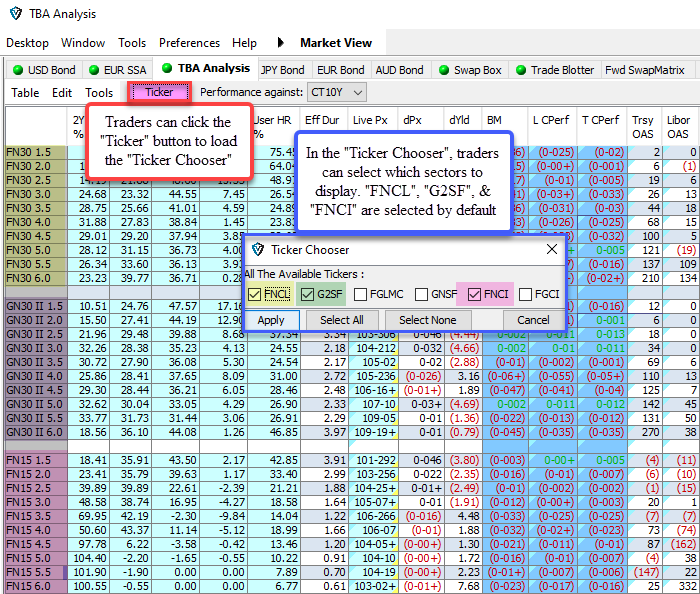Select the FN15 1.5 row label
Screen dimensions: 700x594
click(x=36, y=460)
